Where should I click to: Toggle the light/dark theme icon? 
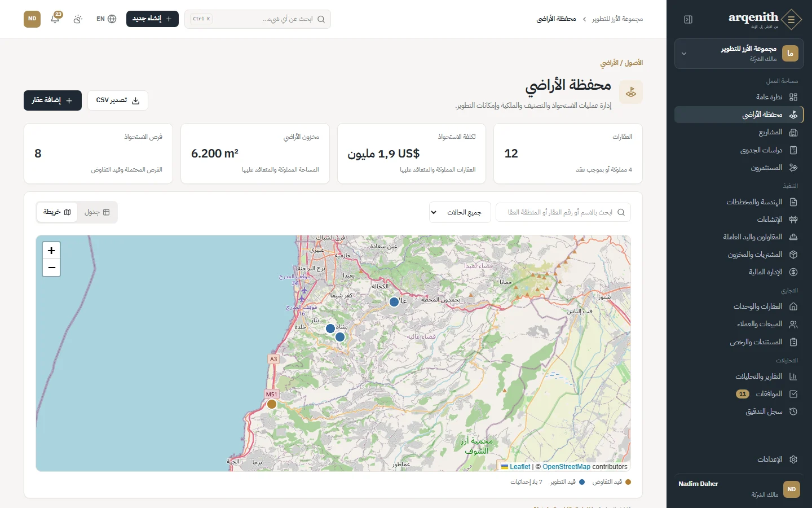click(78, 19)
